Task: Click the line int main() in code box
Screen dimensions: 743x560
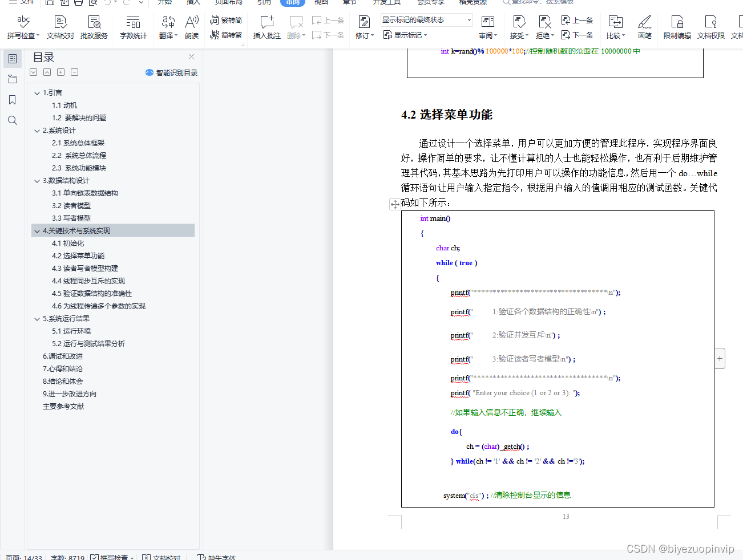Action: (x=435, y=218)
